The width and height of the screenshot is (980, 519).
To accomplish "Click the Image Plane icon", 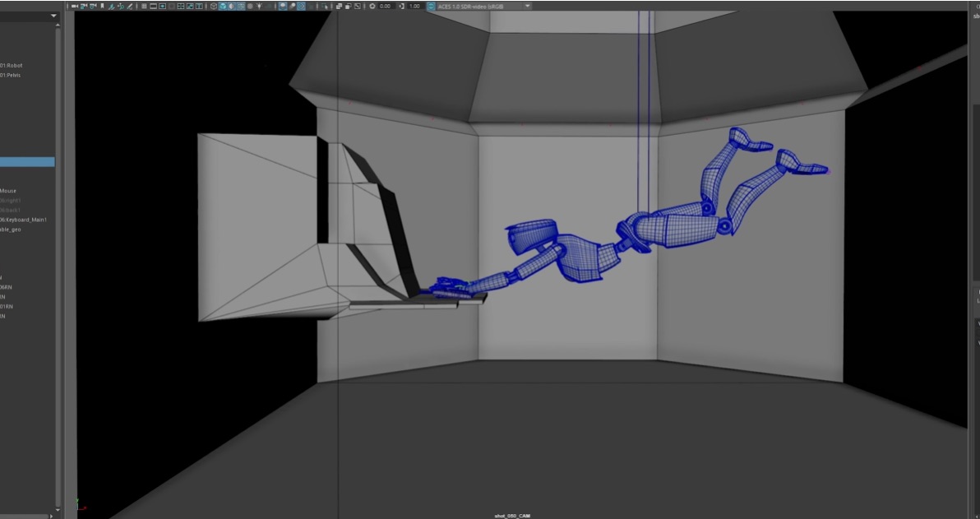I will pyautogui.click(x=111, y=7).
